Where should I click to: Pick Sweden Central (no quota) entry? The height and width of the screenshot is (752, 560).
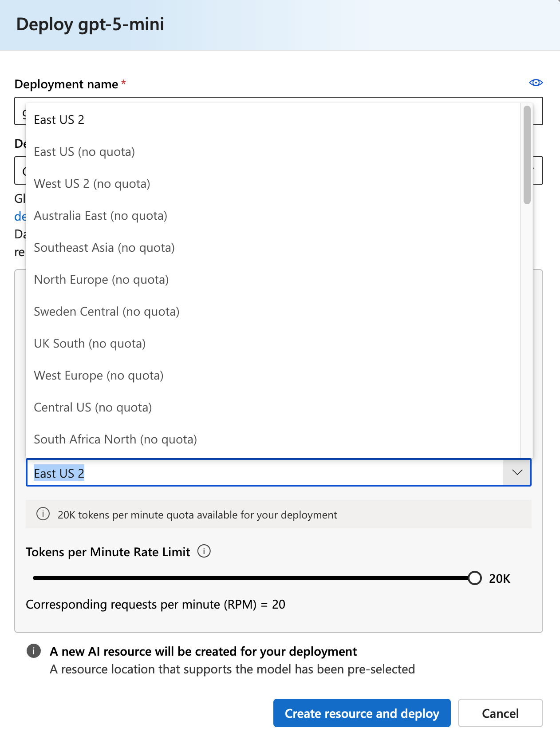click(x=273, y=312)
